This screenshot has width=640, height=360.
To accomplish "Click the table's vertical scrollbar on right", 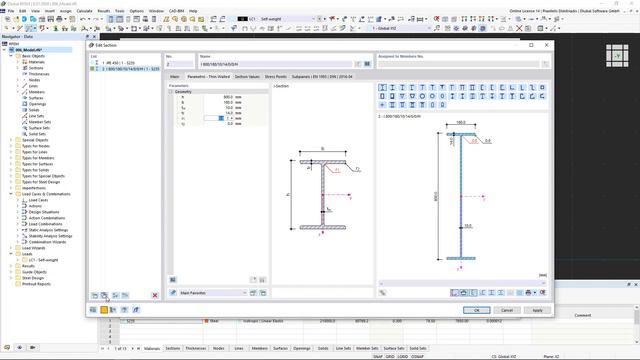I will click(637, 324).
